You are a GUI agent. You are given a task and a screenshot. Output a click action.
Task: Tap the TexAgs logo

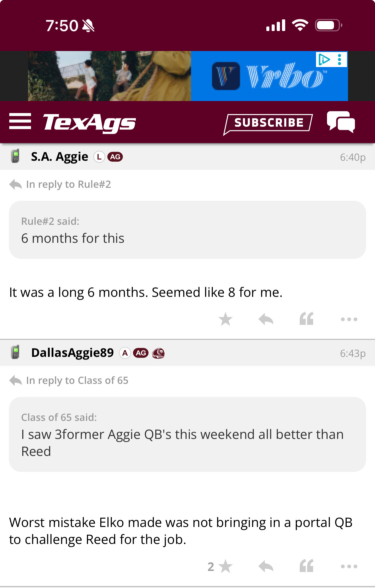tap(89, 122)
